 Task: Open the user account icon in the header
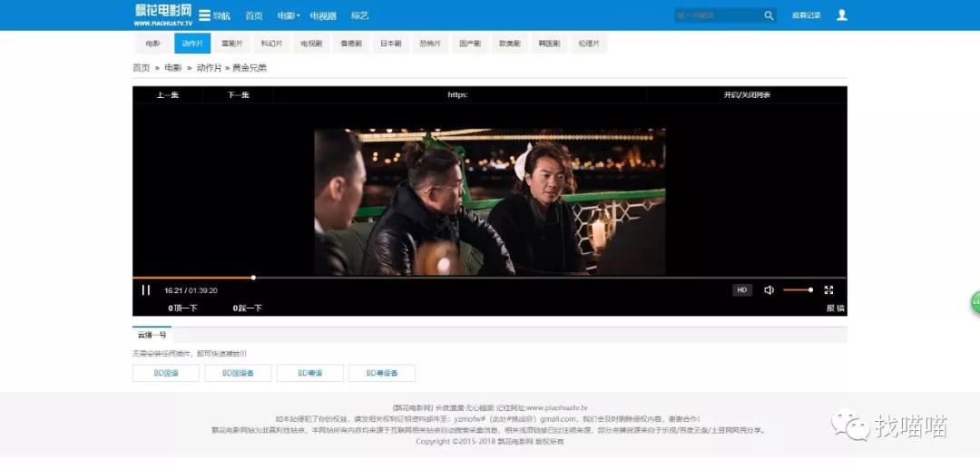point(842,15)
